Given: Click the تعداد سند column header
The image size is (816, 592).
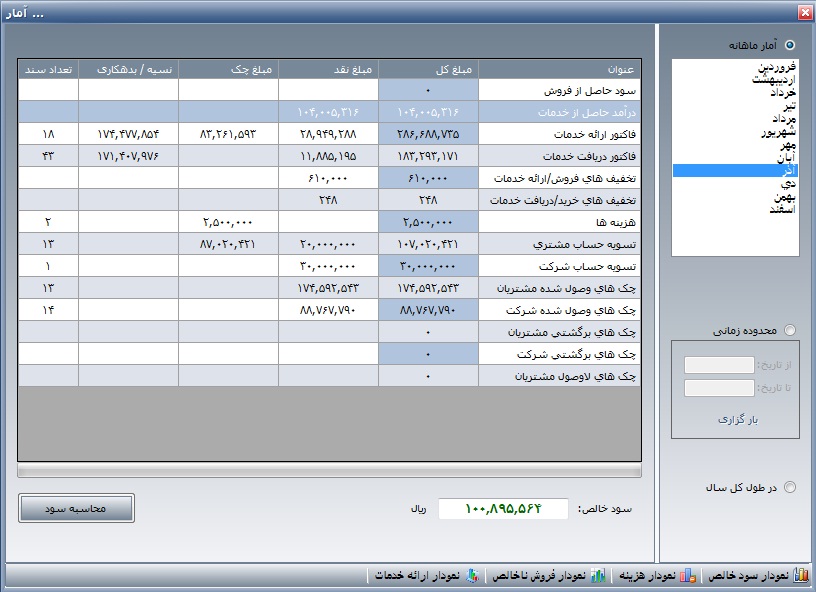Looking at the screenshot, I should [x=48, y=69].
